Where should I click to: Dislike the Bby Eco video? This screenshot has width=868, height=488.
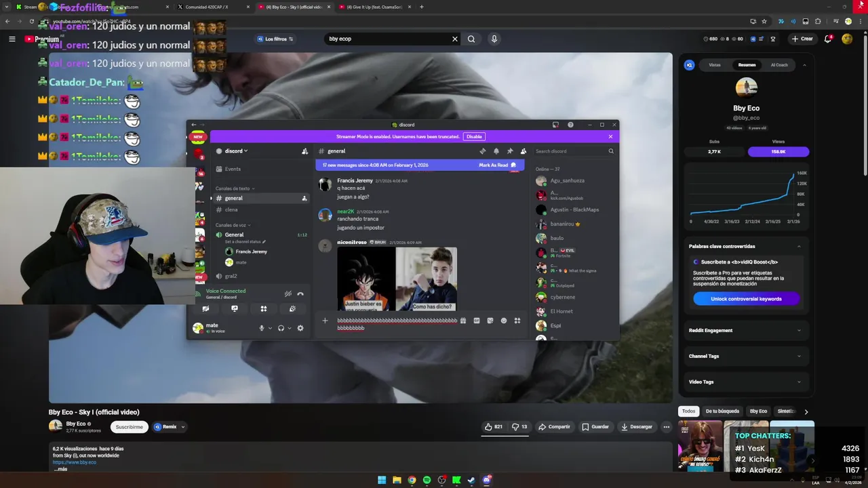tap(519, 427)
